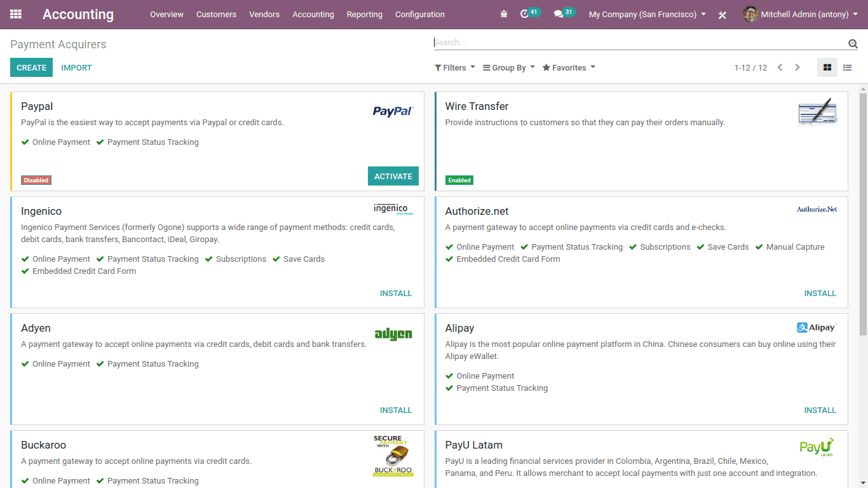
Task: Open the Vendors menu
Action: [x=264, y=14]
